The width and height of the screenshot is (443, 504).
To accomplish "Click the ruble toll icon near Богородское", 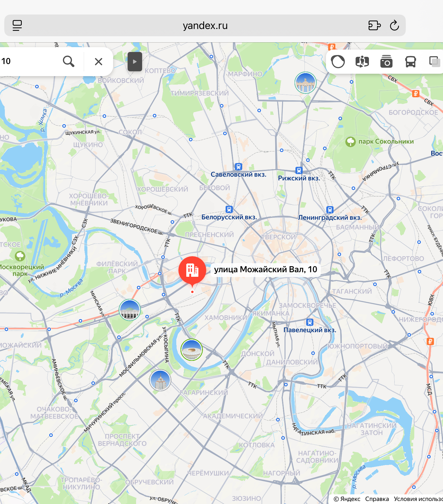I will [416, 94].
